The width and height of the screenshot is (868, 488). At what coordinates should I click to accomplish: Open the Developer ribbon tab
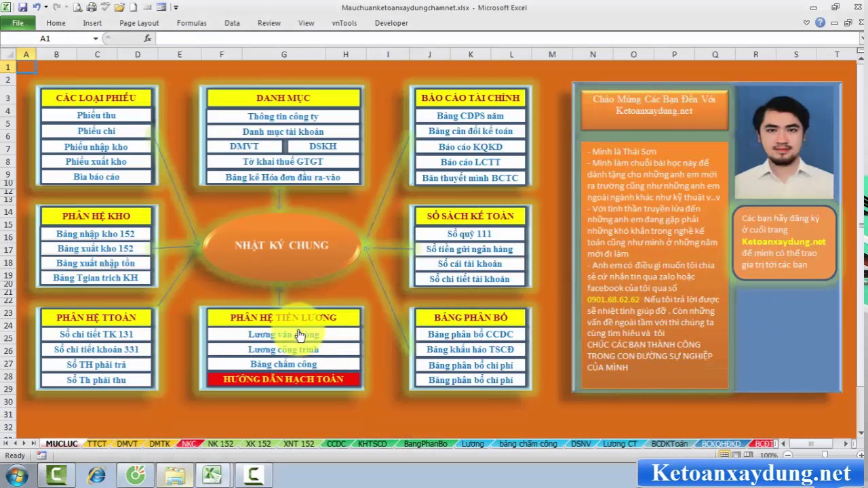point(391,23)
